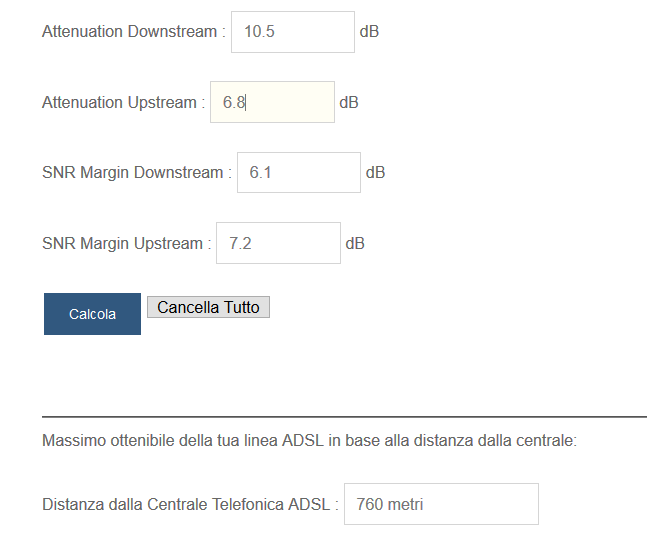Click the 'Distanza dalla Centrale Telefonica ADSL' label
Viewport: 647px width, 537px height.
tap(185, 505)
